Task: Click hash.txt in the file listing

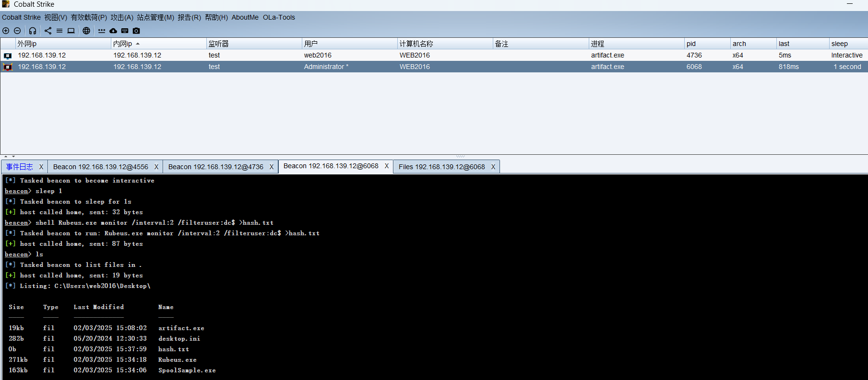Action: tap(174, 349)
